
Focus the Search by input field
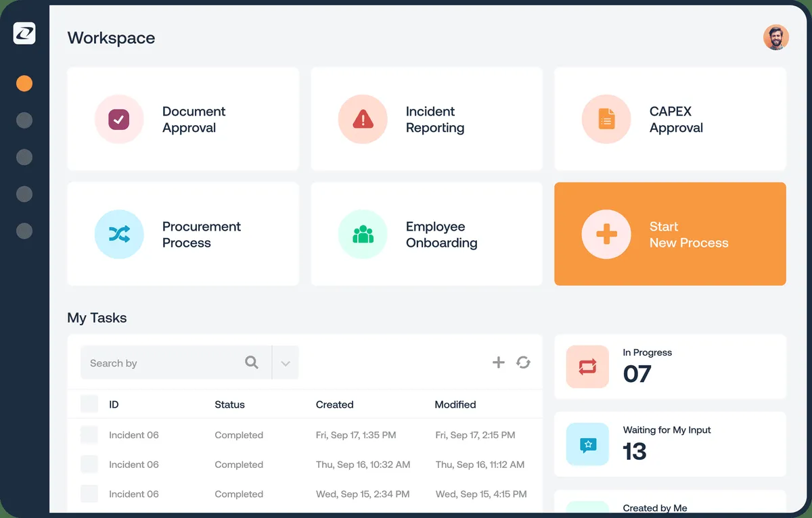click(x=176, y=363)
